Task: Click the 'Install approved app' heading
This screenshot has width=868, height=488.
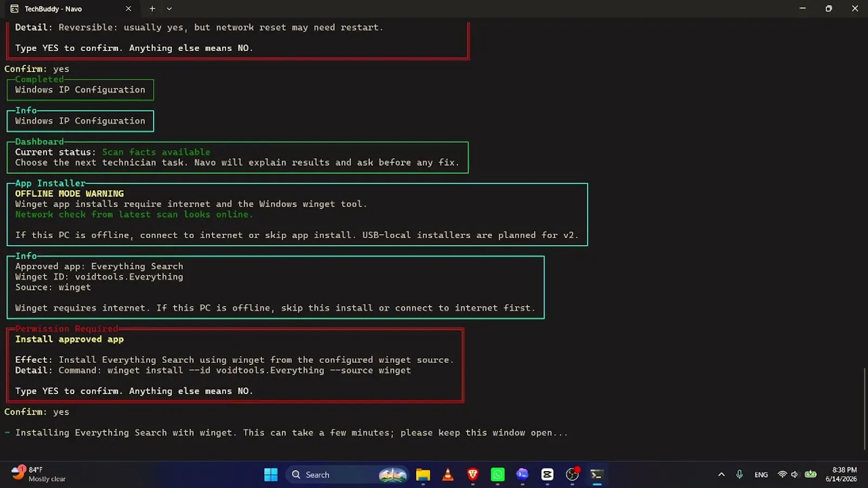Action: [x=69, y=339]
